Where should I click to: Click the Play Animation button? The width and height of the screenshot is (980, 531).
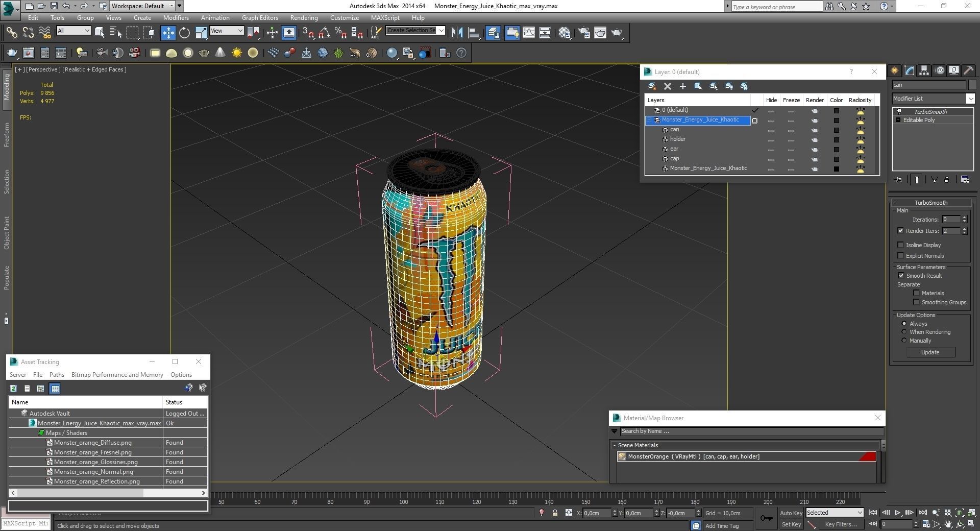click(x=898, y=513)
